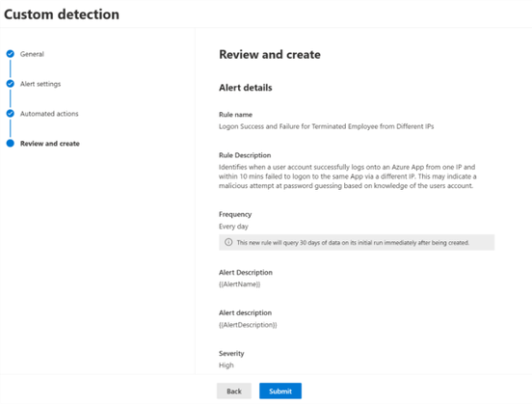The height and width of the screenshot is (404, 532).
Task: Jump to the Automated actions step
Action: click(x=49, y=114)
